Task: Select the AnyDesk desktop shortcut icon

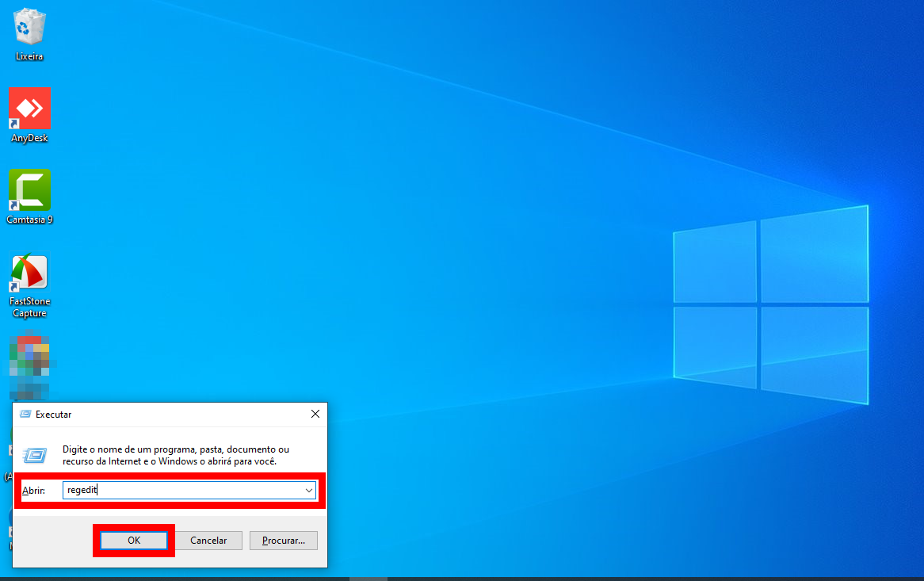Action: point(29,109)
